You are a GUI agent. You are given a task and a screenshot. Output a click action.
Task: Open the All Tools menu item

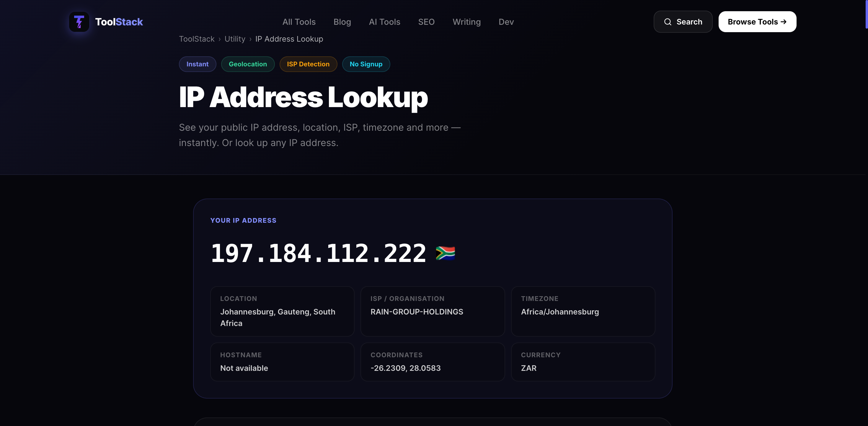tap(299, 22)
